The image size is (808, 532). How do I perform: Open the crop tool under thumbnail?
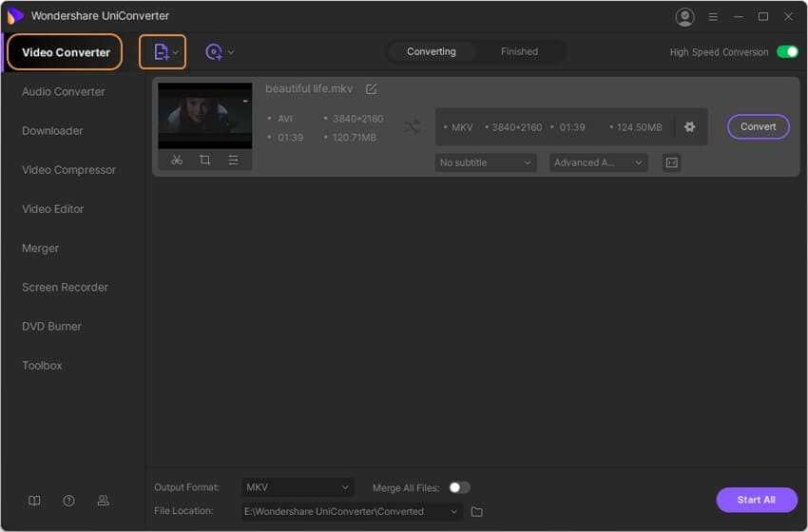[x=204, y=161]
